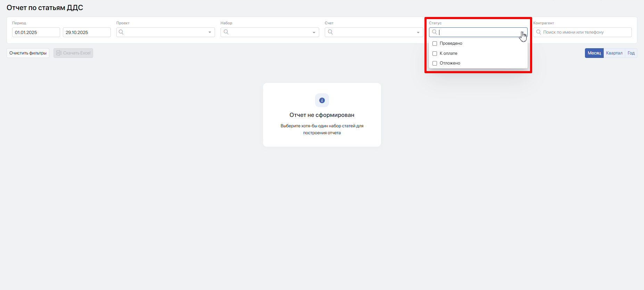Click the search icon in Проект field
The image size is (644, 290).
coord(121,32)
